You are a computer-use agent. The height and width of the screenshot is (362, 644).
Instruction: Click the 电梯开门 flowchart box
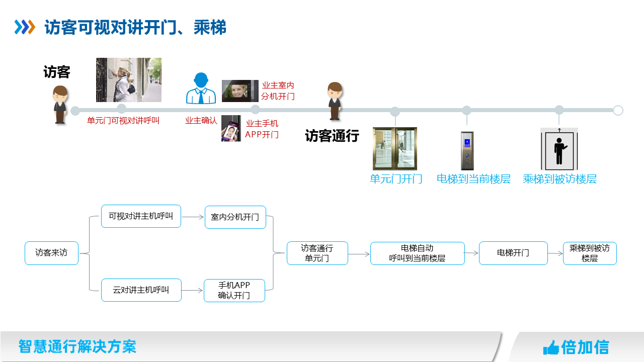coord(513,253)
